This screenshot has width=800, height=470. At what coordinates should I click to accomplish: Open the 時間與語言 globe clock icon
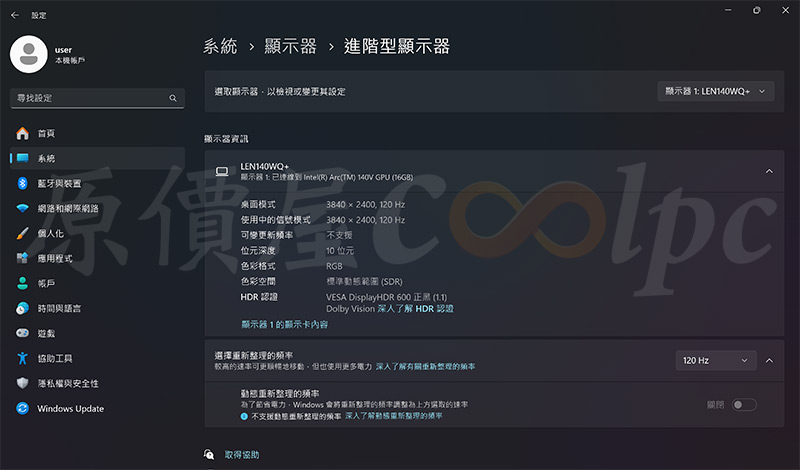[22, 308]
